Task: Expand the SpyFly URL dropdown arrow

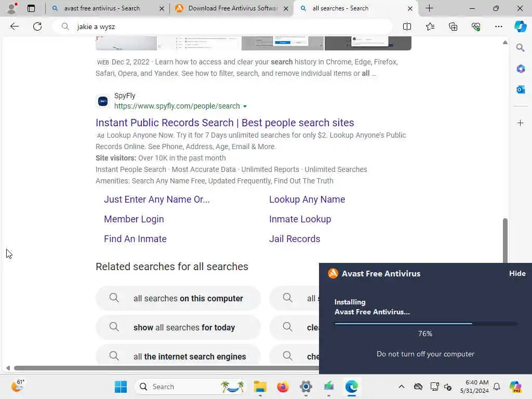Action: pos(245,107)
